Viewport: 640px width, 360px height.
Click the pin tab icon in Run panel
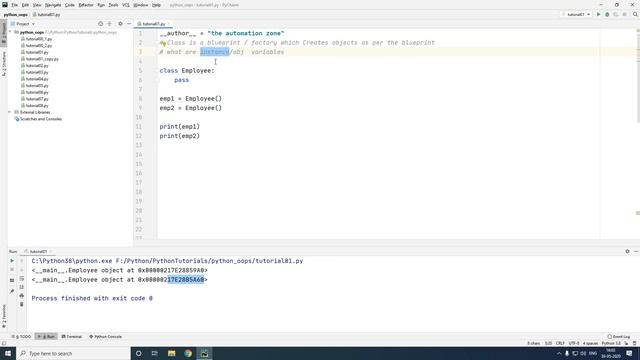pos(12,291)
